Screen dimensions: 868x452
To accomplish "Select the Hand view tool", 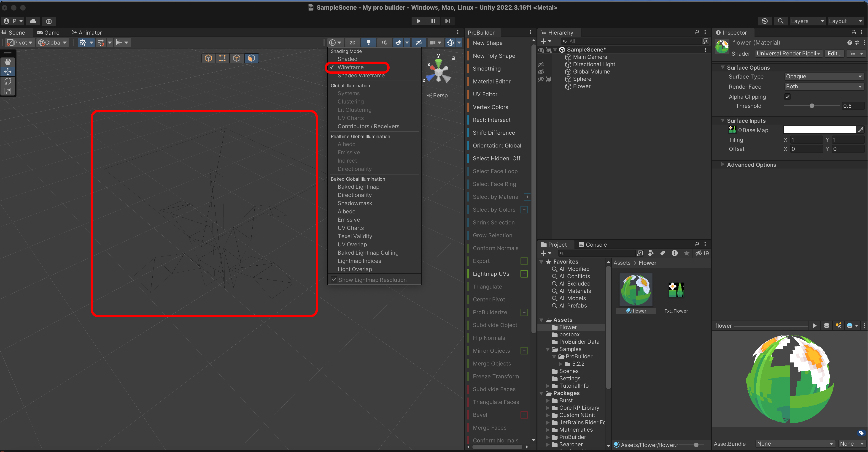I will [x=8, y=62].
